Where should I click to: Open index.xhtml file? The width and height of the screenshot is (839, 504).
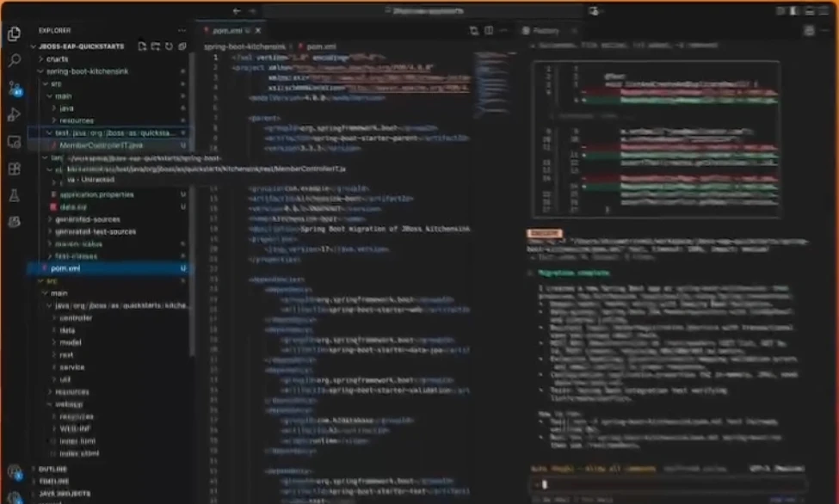click(79, 453)
